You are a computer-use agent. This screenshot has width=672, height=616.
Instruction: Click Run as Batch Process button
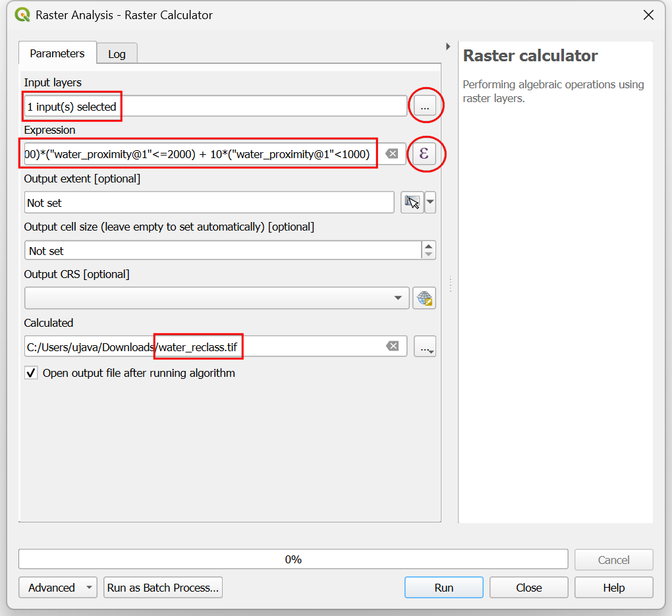[163, 588]
